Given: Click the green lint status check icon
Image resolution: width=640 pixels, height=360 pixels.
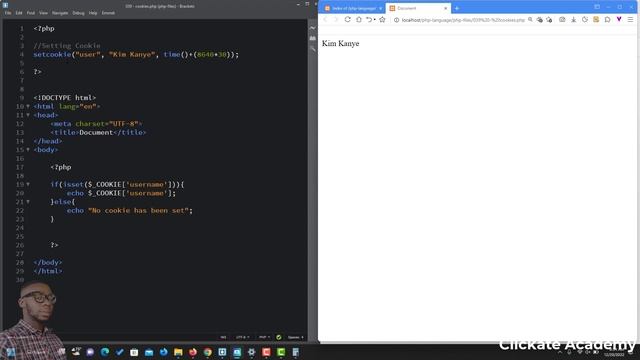Looking at the screenshot, I should click(x=279, y=338).
